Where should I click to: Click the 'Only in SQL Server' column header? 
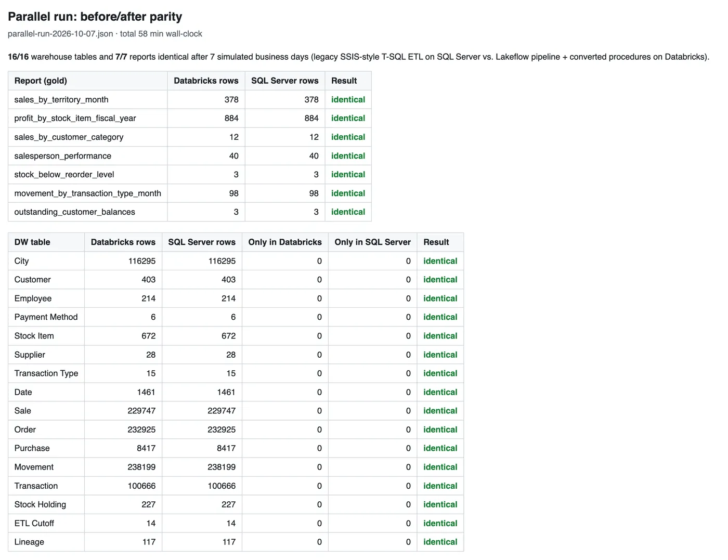pos(372,242)
